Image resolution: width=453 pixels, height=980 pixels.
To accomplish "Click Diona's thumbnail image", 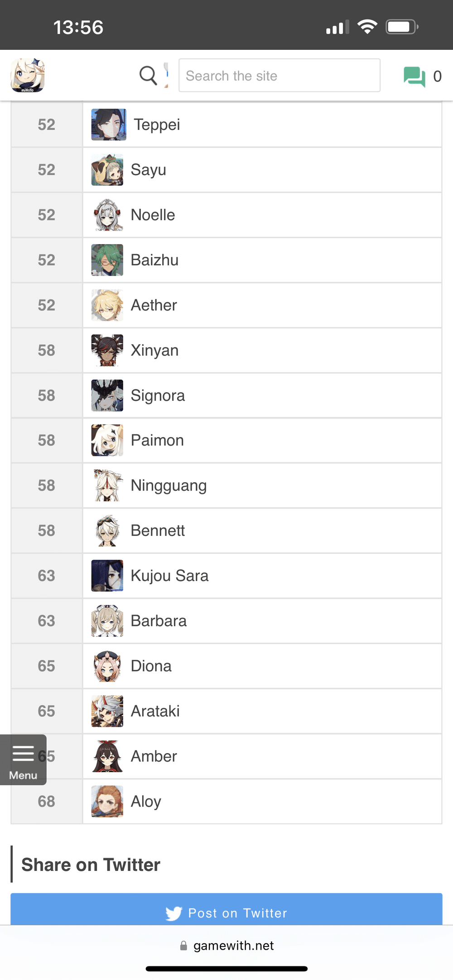I will 107,666.
